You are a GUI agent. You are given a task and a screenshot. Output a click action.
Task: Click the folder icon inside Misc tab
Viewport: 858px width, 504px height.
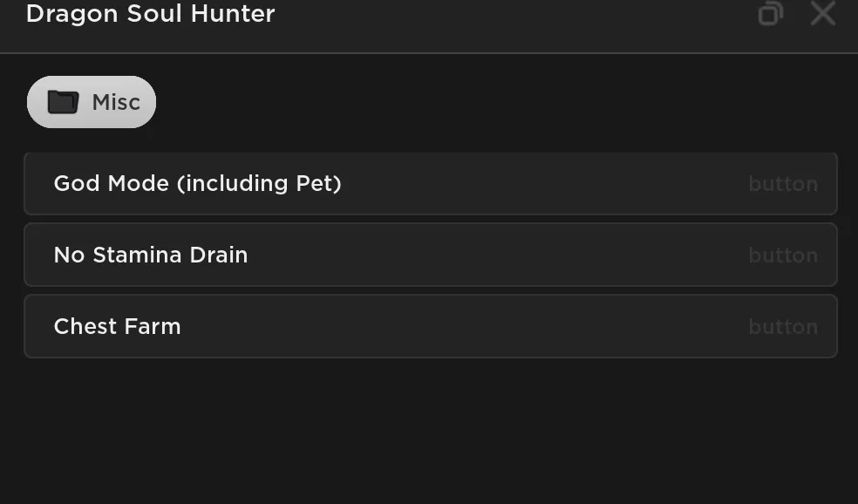(63, 102)
